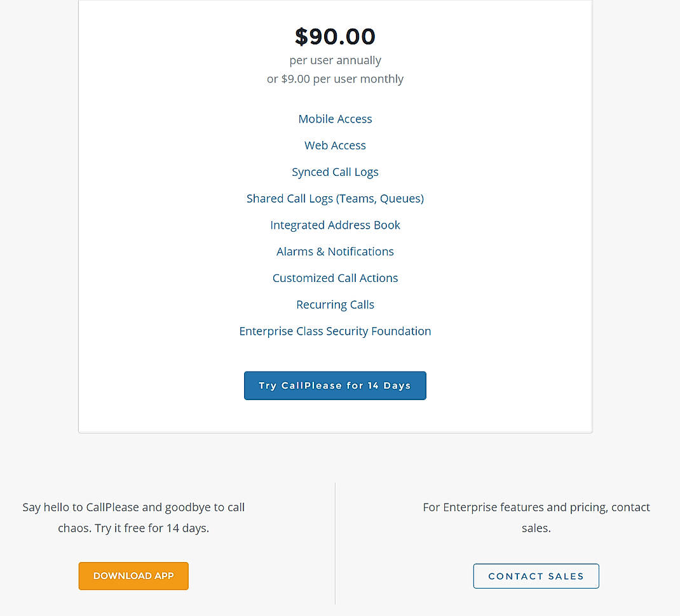Image resolution: width=680 pixels, height=616 pixels.
Task: View the Integrated Address Book feature
Action: coord(335,225)
